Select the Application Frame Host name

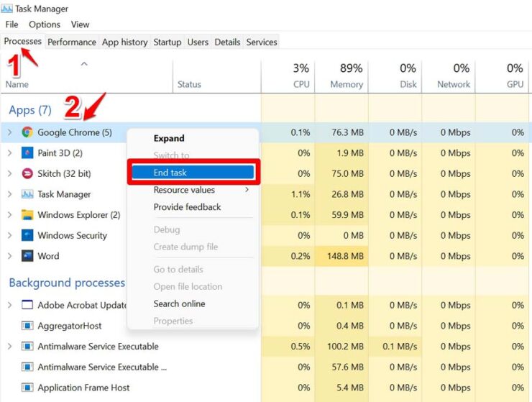coord(83,388)
